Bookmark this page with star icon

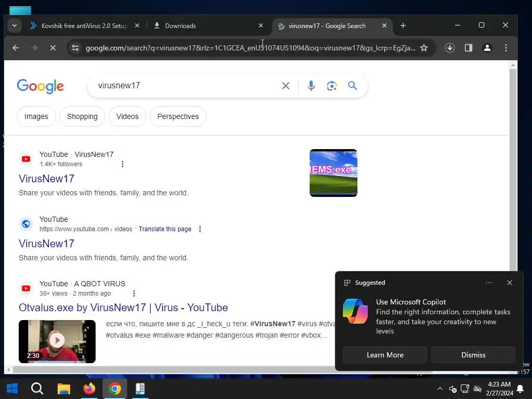point(424,48)
